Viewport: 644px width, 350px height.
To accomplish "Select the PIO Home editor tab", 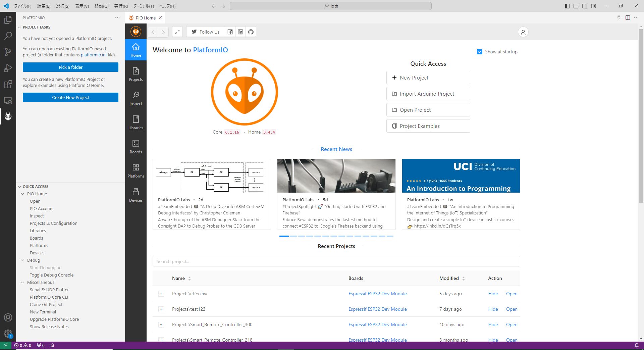I will point(145,18).
